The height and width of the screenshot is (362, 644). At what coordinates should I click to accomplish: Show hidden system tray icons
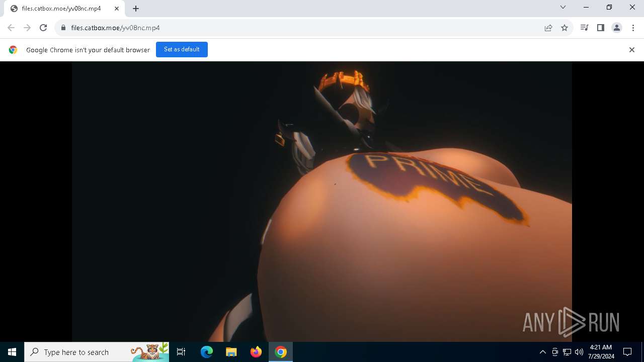click(542, 352)
